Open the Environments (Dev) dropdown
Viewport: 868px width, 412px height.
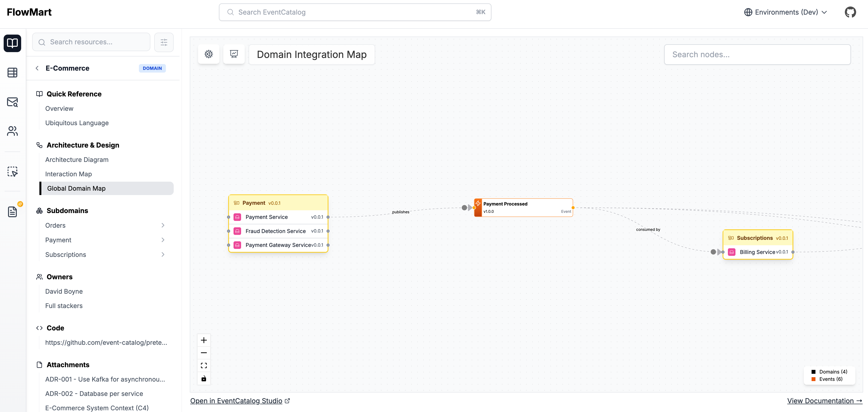pos(786,12)
